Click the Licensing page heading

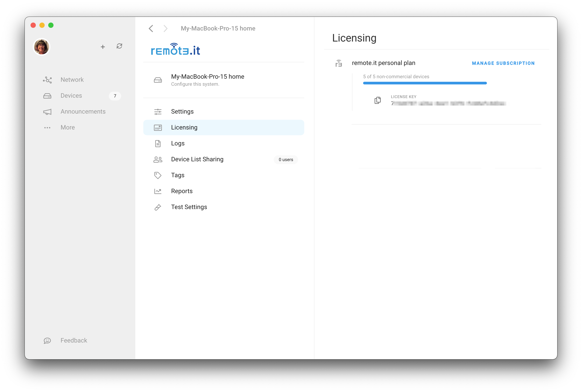point(354,38)
